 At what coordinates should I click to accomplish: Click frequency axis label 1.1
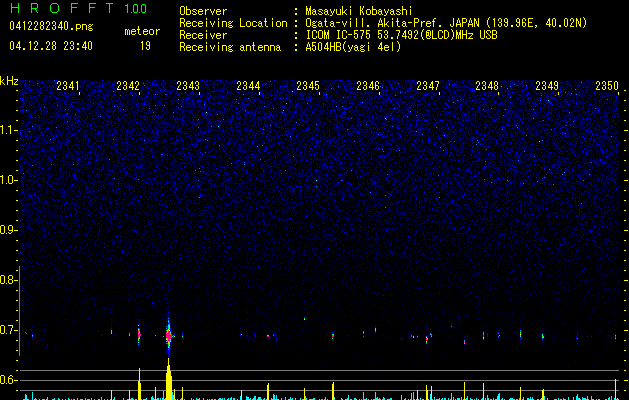tap(9, 130)
